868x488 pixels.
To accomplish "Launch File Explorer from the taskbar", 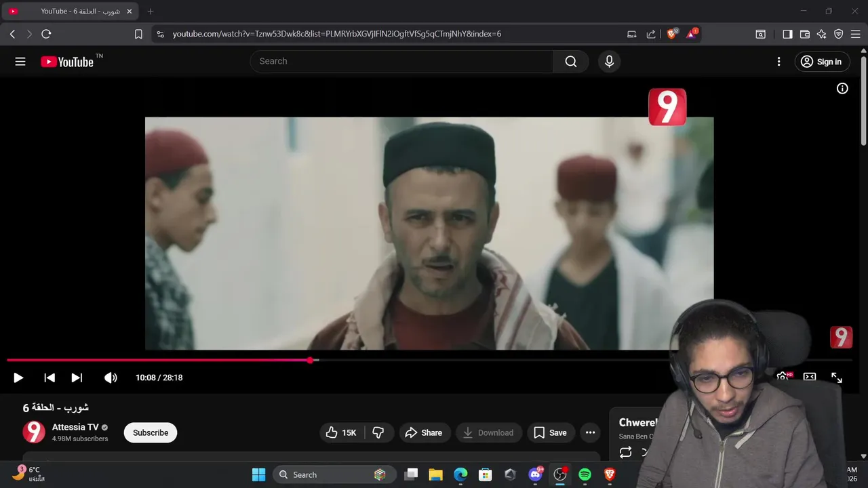I will pos(435,474).
